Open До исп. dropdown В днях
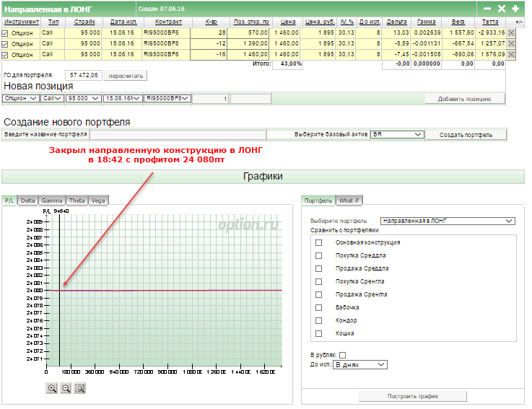This screenshot has height=409, width=532. (x=360, y=364)
